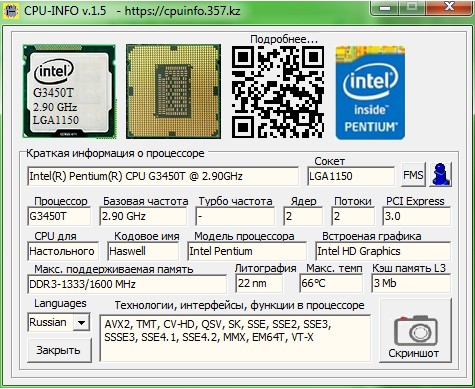
Task: Click the Languages label
Action: click(60, 303)
